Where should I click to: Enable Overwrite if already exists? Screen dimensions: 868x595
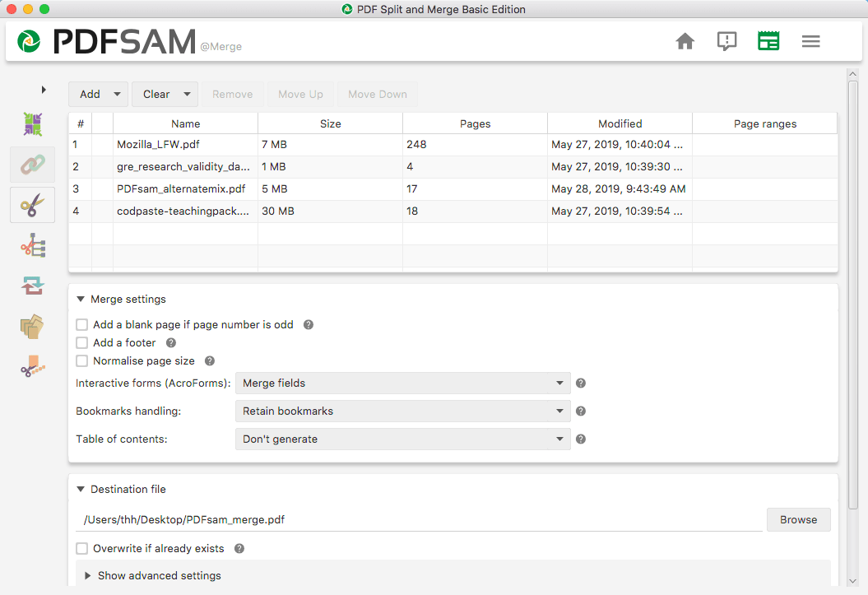pos(81,548)
